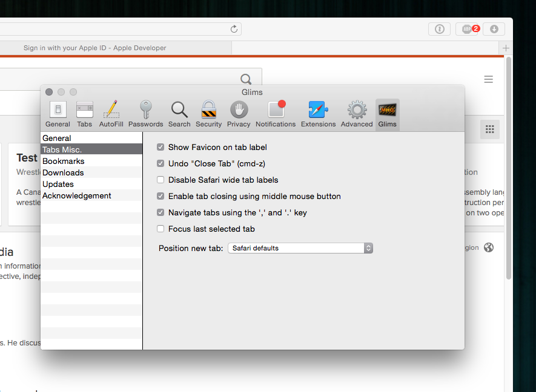536x392 pixels.
Task: Click the webpage search input field
Action: (x=131, y=79)
